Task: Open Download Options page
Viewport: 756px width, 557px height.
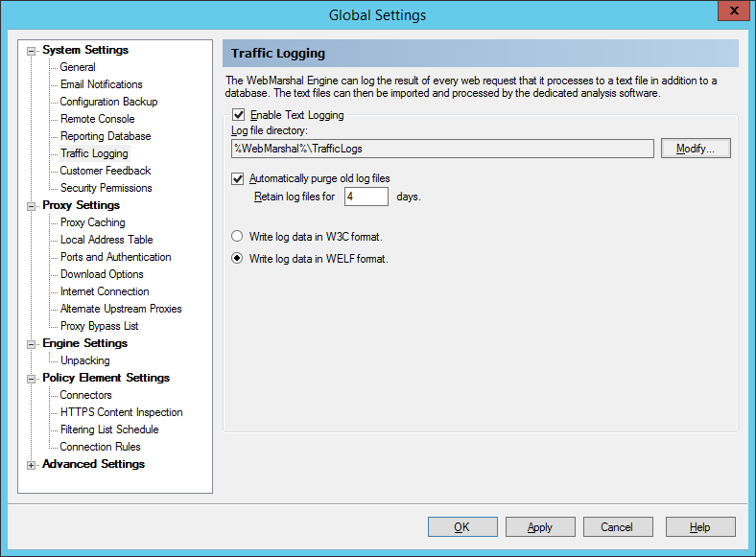Action: [x=102, y=274]
